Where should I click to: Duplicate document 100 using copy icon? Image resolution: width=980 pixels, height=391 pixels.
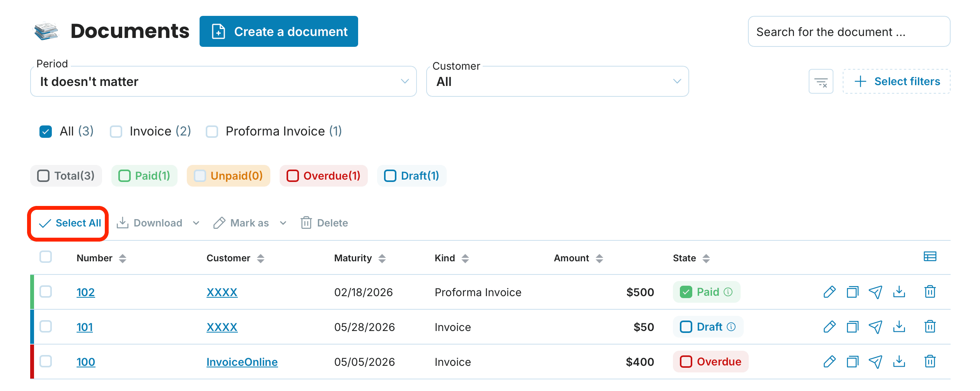point(852,362)
